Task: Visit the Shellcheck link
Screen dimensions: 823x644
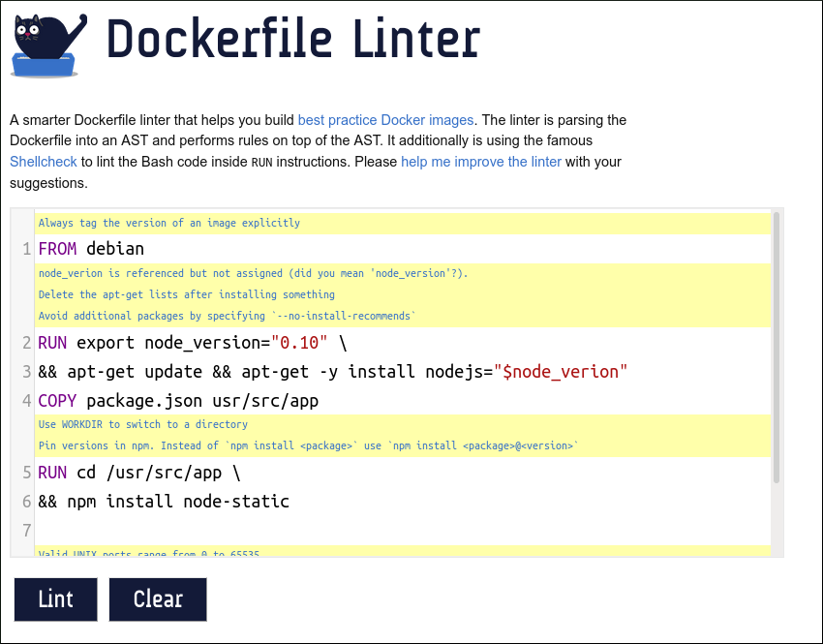Action: coord(43,162)
